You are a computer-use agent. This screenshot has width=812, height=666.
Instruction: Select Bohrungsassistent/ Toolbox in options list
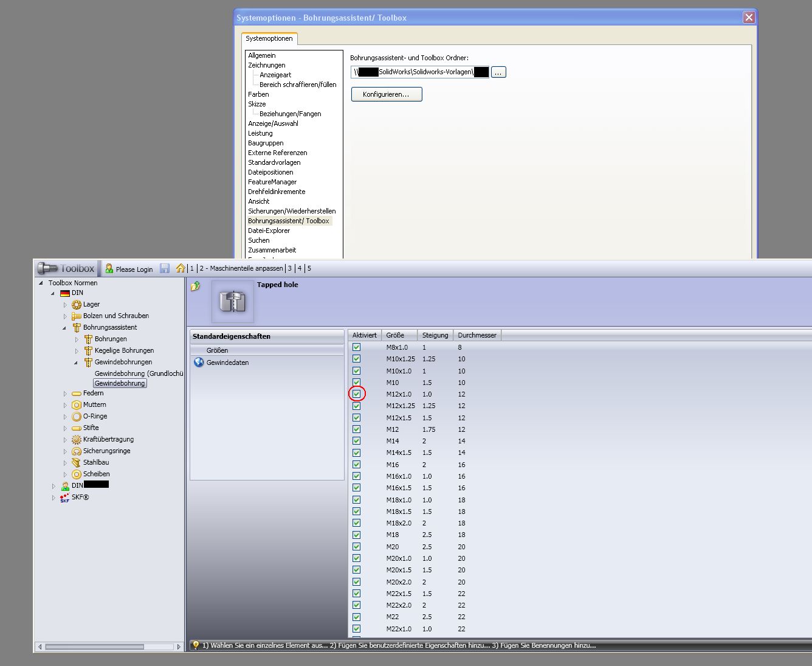(289, 221)
